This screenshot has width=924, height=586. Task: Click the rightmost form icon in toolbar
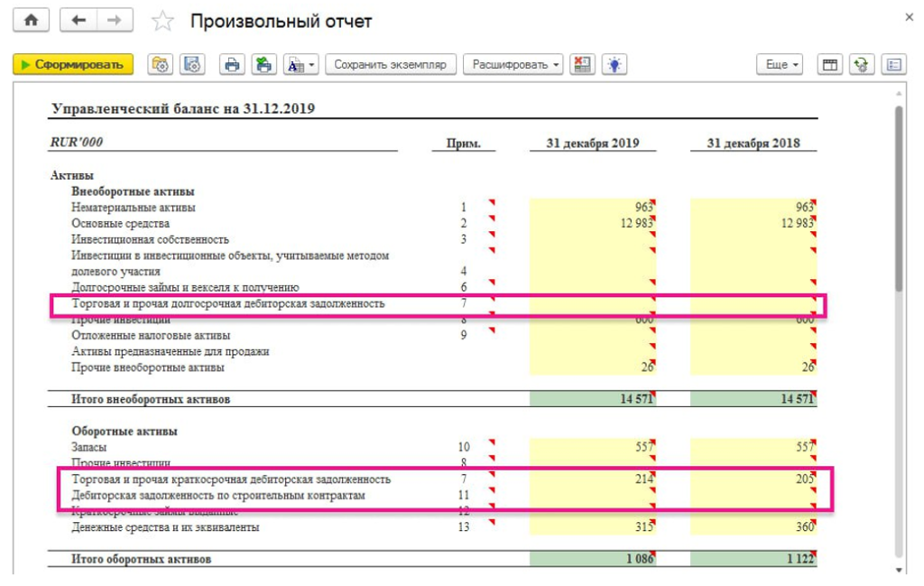[x=893, y=65]
